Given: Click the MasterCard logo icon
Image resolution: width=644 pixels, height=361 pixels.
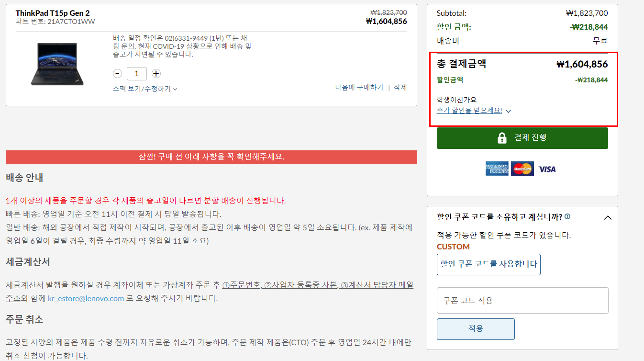Looking at the screenshot, I should 522,169.
